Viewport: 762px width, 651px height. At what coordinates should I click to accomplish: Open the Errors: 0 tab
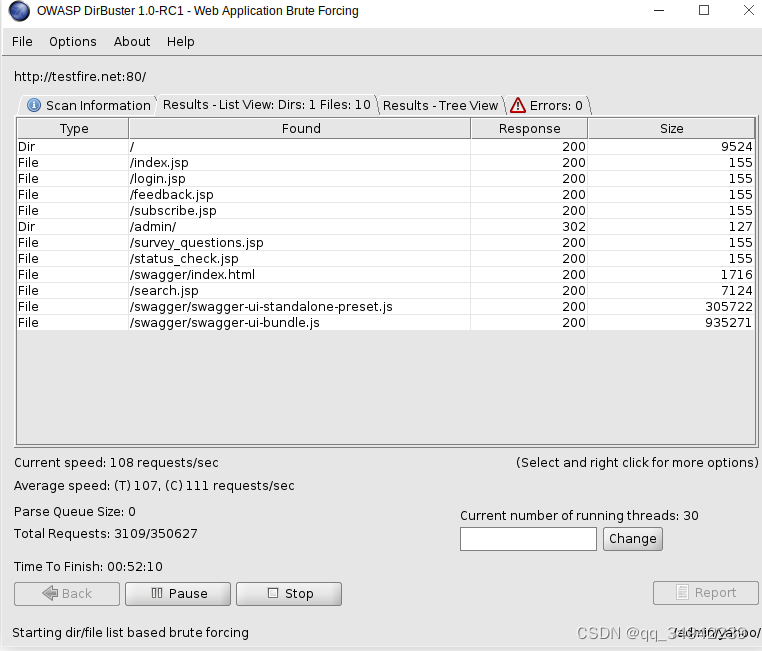click(548, 105)
